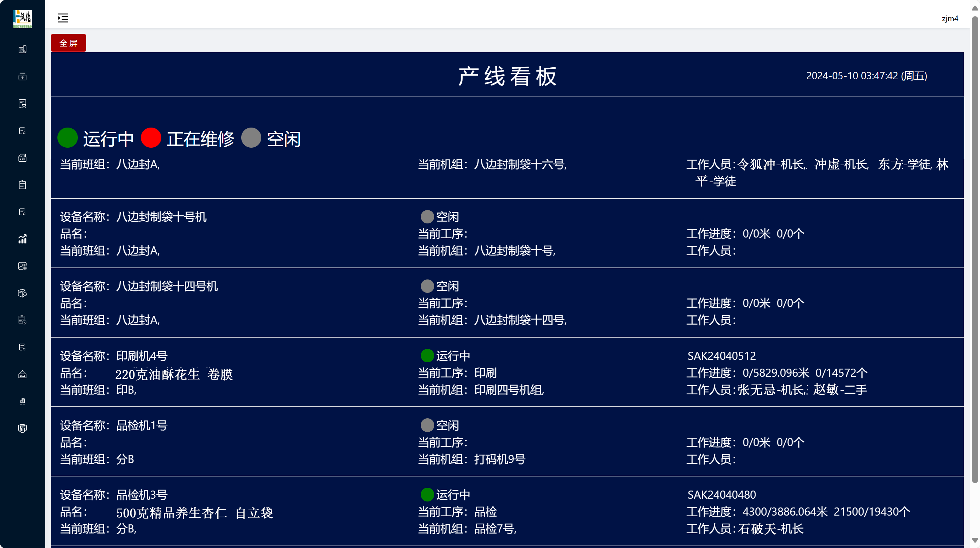Click the vertical scrollbar thumb
Viewport: 980px width, 548px height.
(975, 250)
